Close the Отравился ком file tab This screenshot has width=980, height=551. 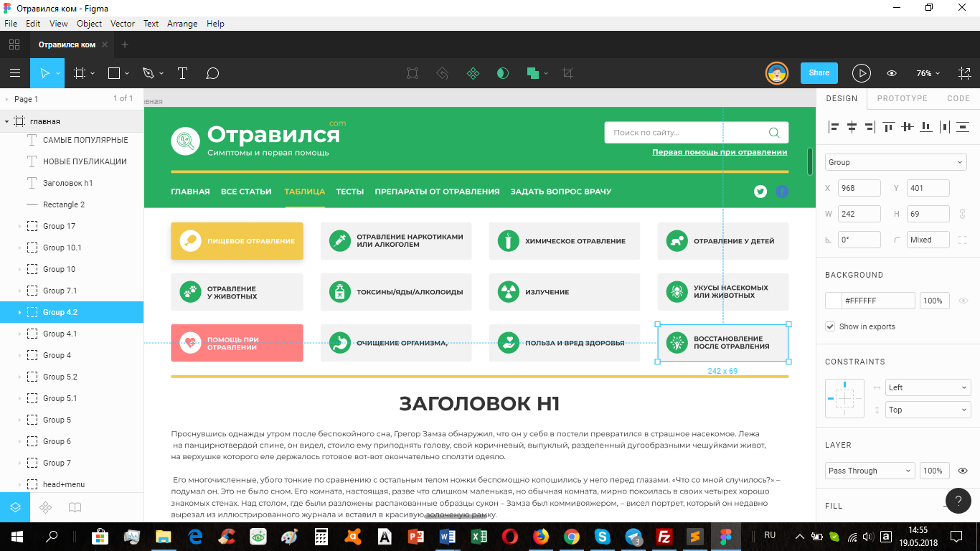point(105,44)
